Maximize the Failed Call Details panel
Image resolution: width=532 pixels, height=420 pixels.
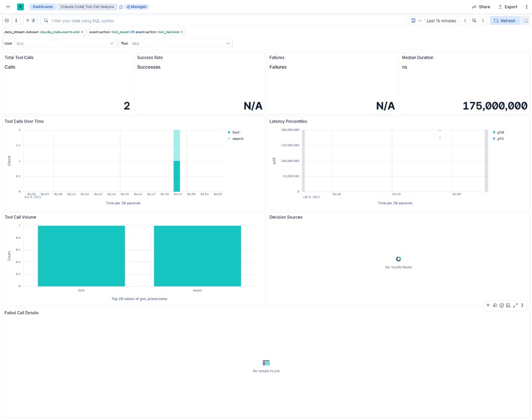(515, 305)
